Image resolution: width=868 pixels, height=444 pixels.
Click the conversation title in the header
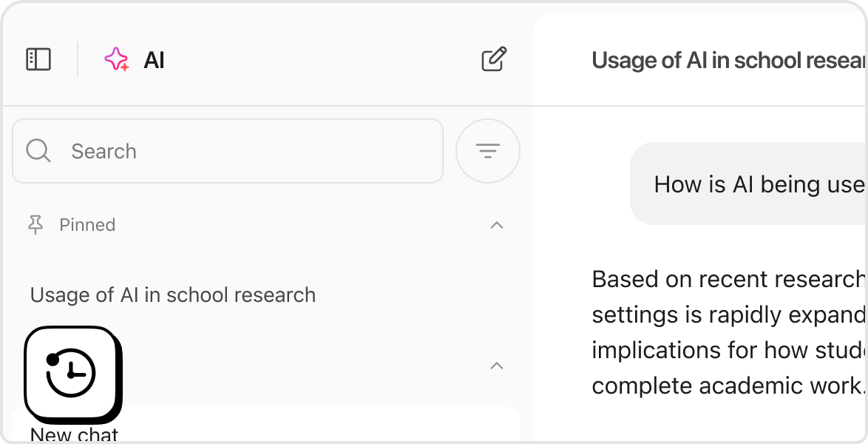tap(728, 61)
